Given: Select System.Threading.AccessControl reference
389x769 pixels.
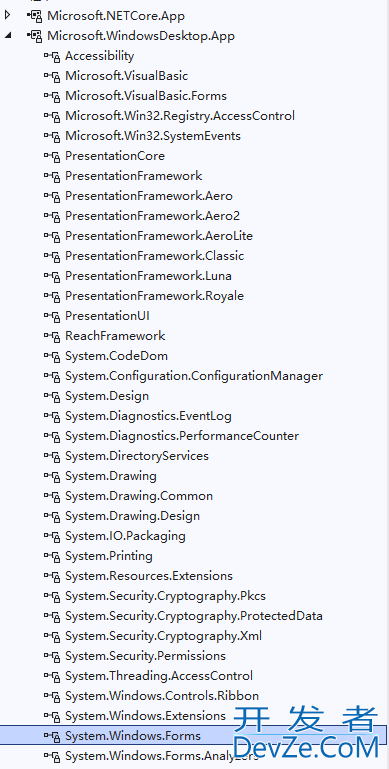Looking at the screenshot, I should 159,676.
